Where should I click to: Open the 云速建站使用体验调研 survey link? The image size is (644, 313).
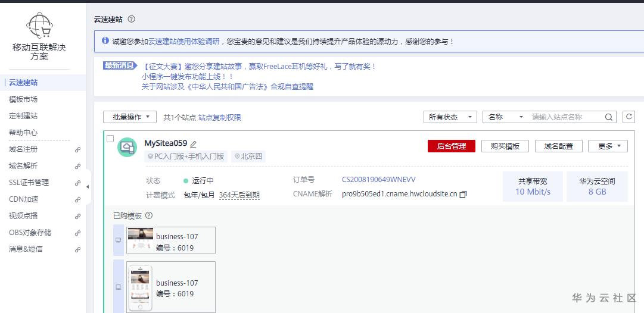(183, 42)
